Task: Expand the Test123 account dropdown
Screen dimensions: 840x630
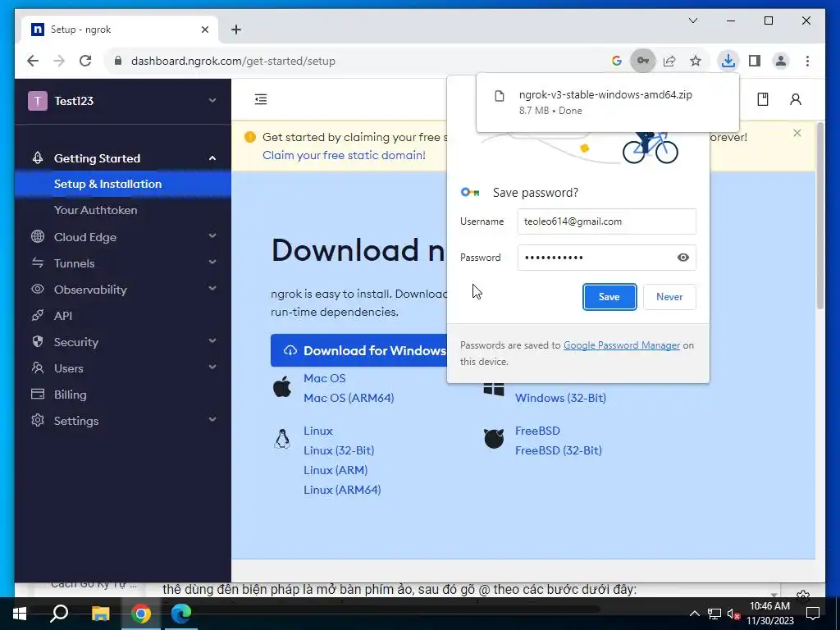Action: (212, 100)
